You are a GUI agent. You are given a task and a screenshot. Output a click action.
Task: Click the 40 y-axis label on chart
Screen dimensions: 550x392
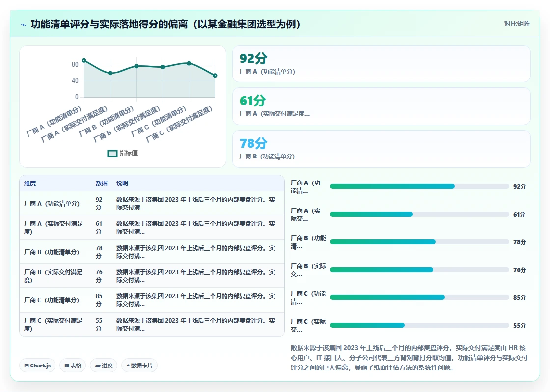click(x=75, y=80)
